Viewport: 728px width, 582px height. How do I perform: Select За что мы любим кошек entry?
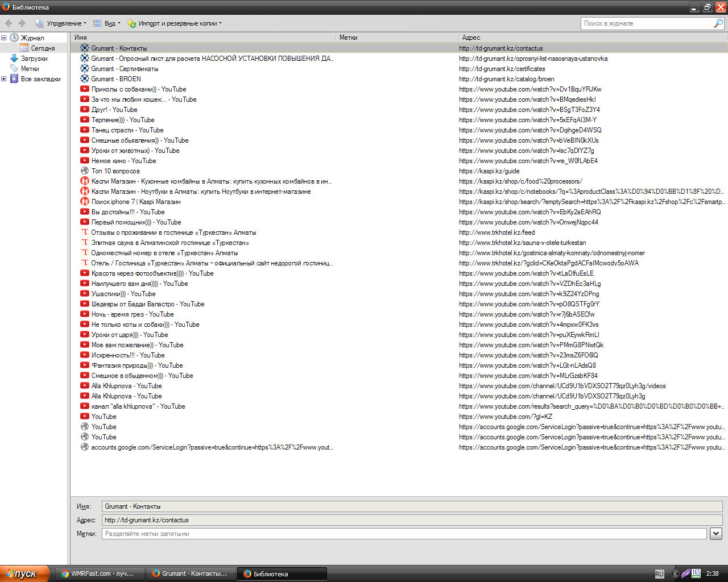pyautogui.click(x=399, y=99)
